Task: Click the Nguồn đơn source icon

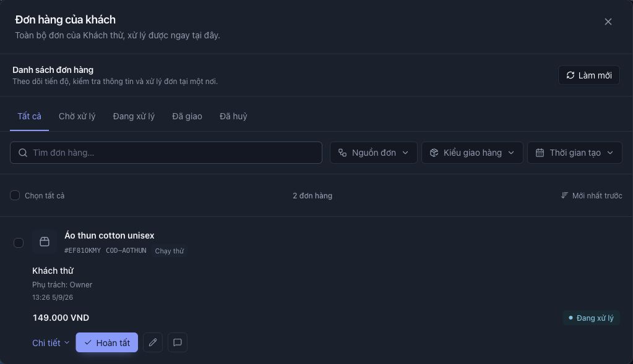Action: click(x=342, y=153)
